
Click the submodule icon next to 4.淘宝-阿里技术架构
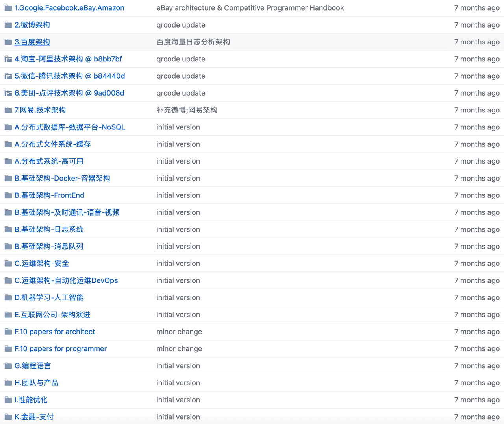(x=8, y=59)
